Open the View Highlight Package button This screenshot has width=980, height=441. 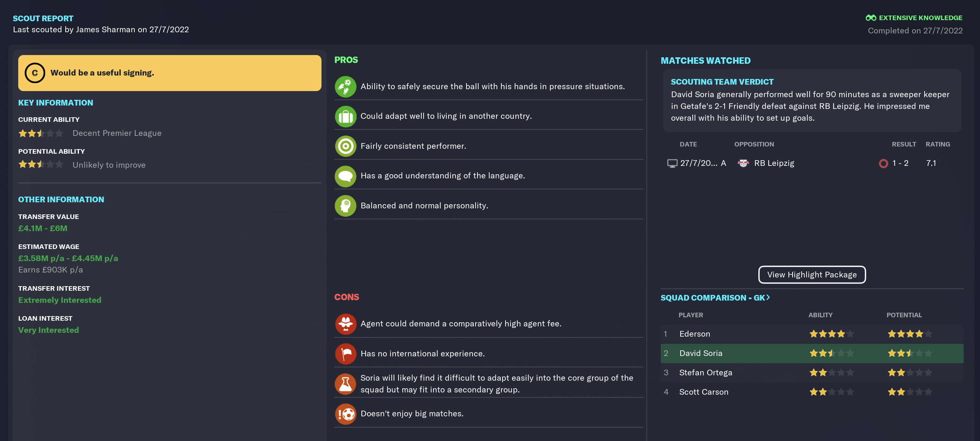[x=812, y=275]
